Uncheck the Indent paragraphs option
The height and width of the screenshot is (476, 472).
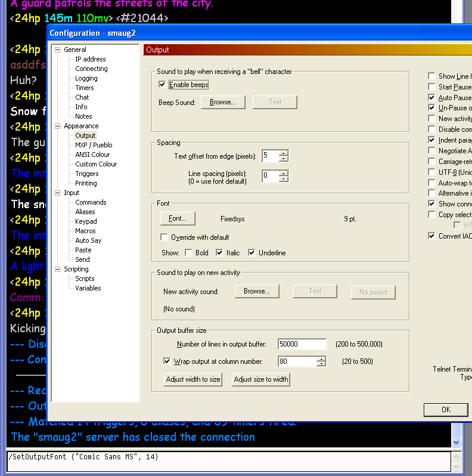431,140
